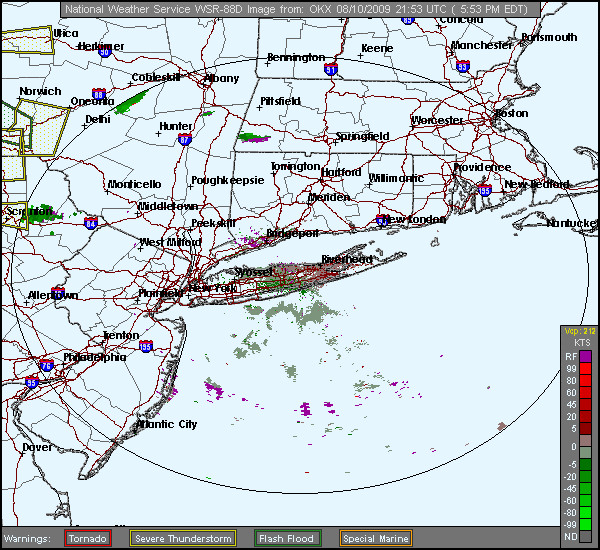Click the I-93 shield near Manchester
This screenshot has height=550, width=600.
click(463, 67)
